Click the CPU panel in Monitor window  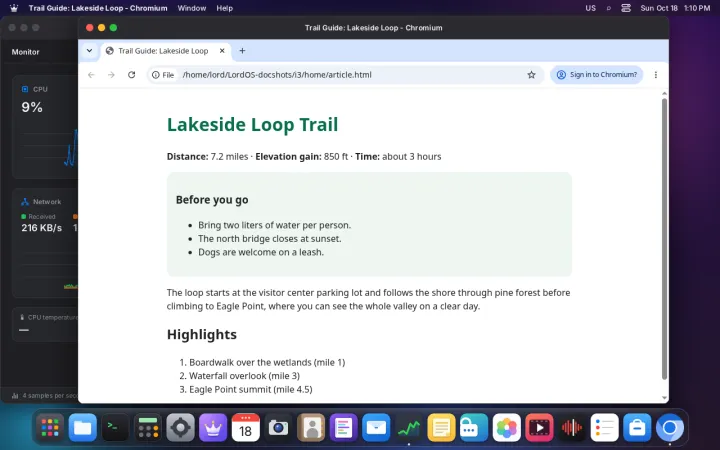(x=45, y=127)
